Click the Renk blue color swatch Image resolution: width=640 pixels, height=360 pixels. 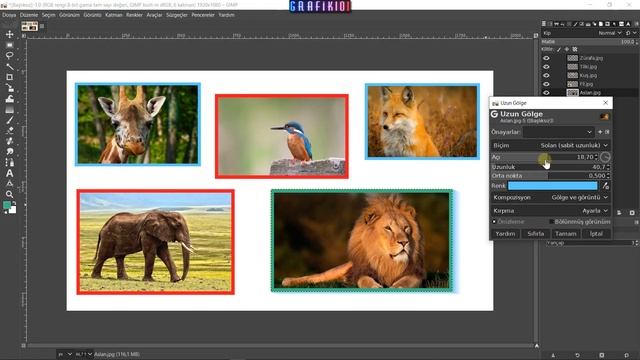[x=553, y=186]
